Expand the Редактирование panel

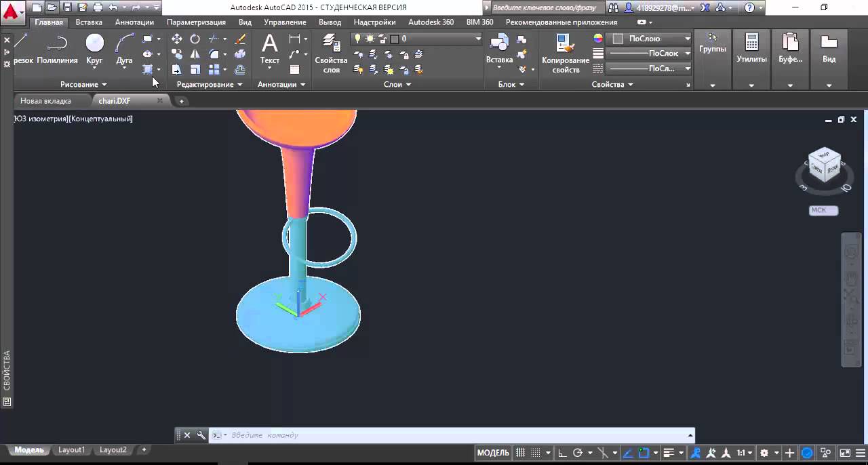tap(210, 84)
